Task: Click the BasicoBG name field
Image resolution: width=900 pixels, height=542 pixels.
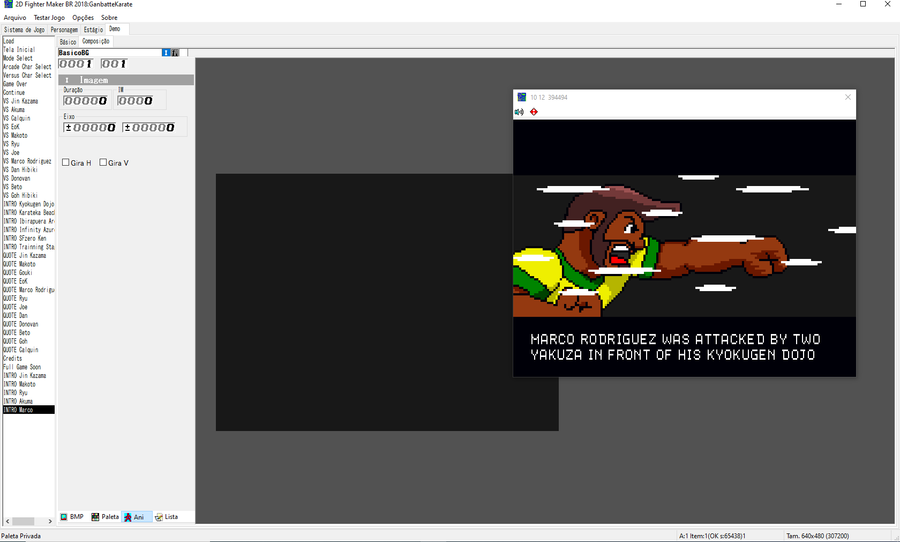Action: point(109,52)
